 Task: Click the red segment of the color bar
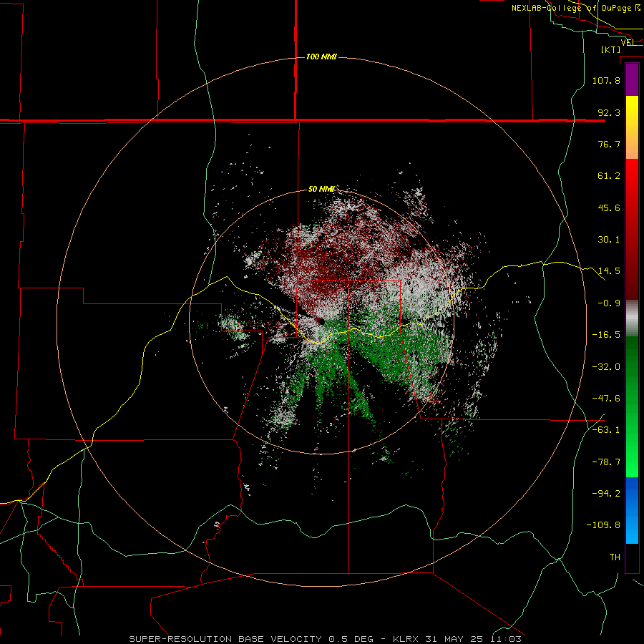tap(632, 229)
